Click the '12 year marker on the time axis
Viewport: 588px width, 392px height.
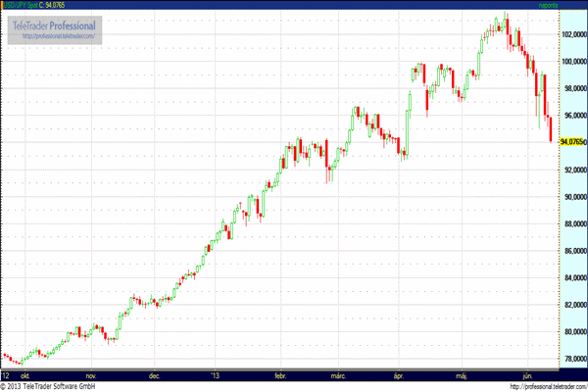click(x=6, y=373)
